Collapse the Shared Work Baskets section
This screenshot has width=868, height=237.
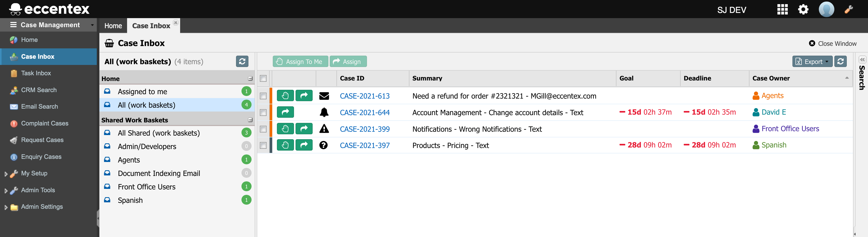click(x=250, y=120)
